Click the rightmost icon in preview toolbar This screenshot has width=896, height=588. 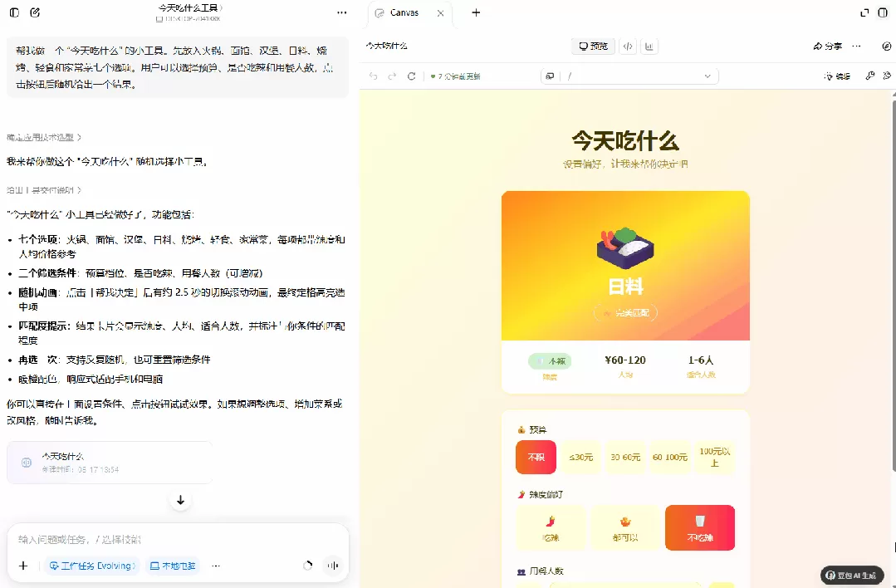pos(888,76)
